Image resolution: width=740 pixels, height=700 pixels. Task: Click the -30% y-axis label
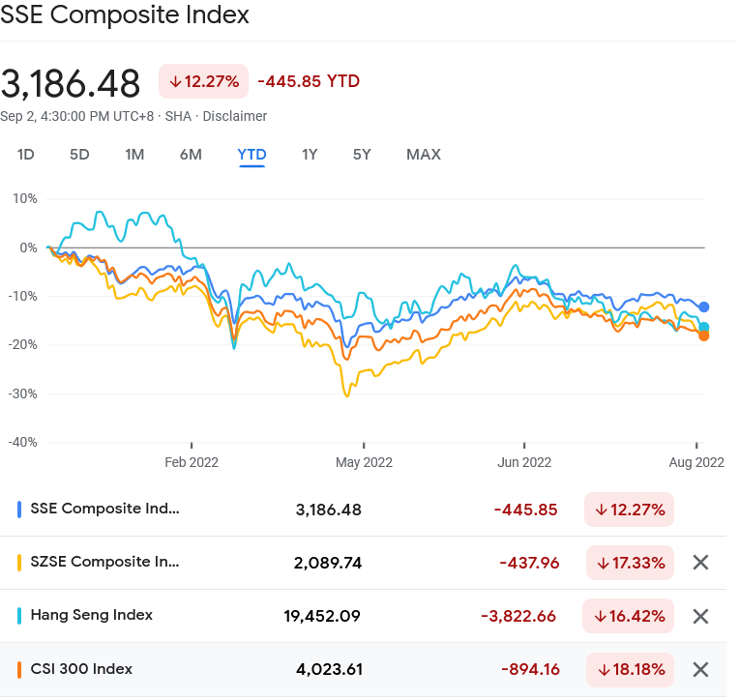pyautogui.click(x=22, y=394)
